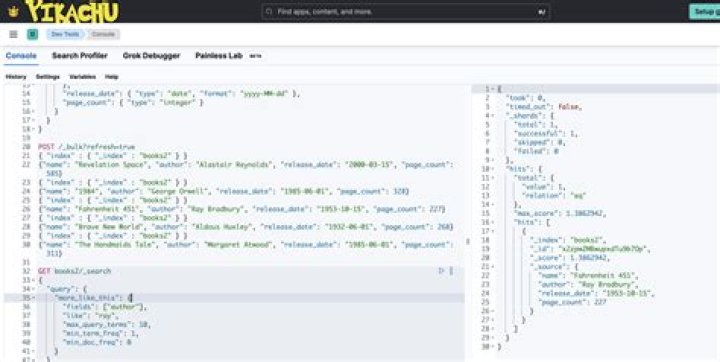
Task: Click the Setup guides button
Action: tap(705, 11)
